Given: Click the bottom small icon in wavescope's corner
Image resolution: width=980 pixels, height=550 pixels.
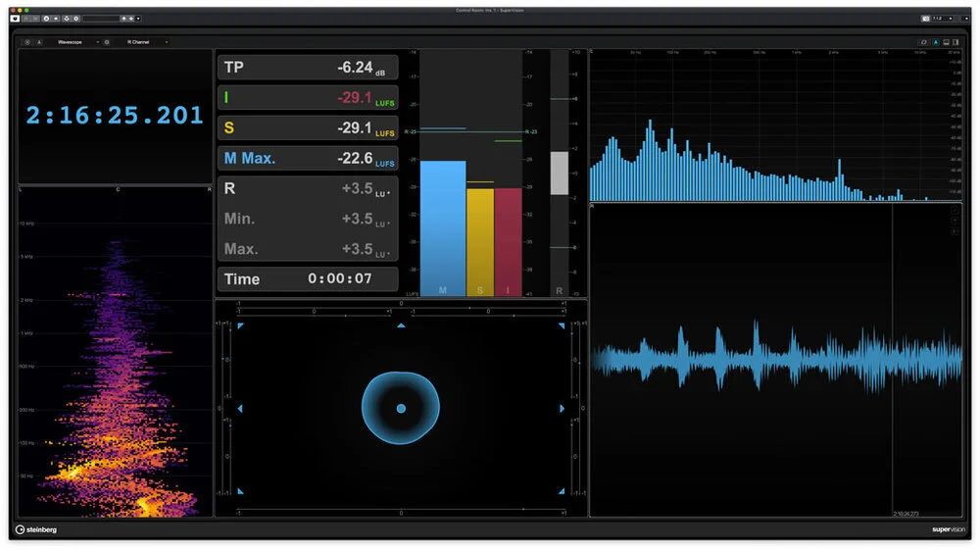Looking at the screenshot, I should (955, 231).
